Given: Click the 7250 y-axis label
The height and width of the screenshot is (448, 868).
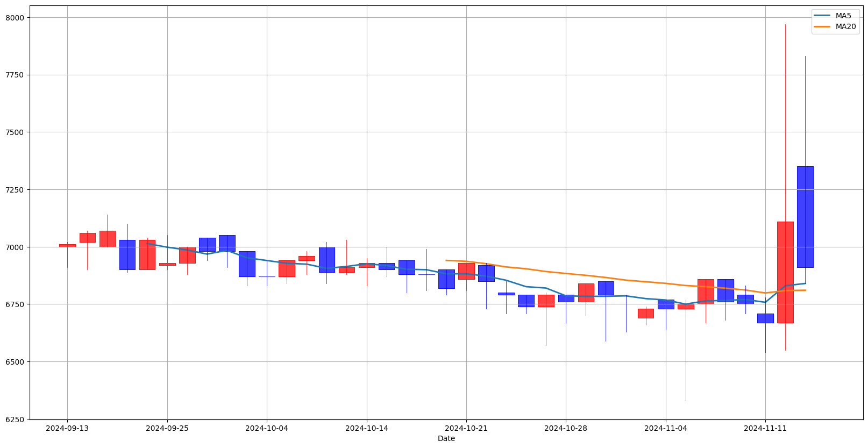Looking at the screenshot, I should 15,190.
